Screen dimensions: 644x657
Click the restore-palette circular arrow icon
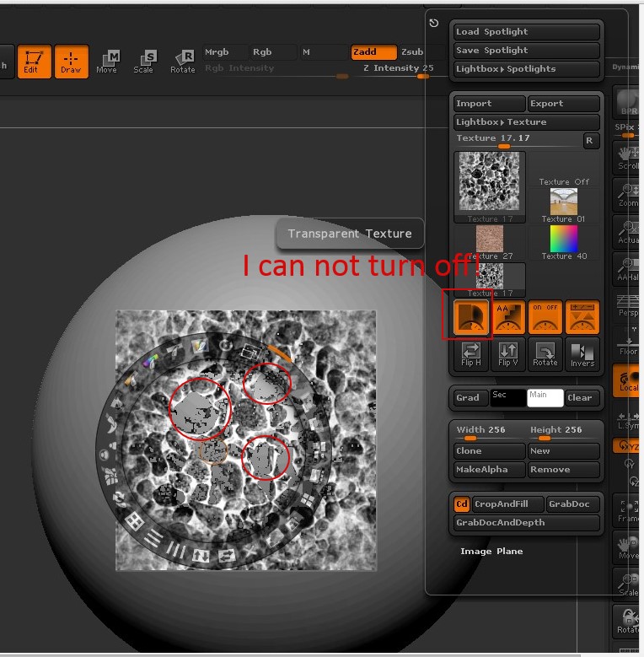tap(434, 23)
